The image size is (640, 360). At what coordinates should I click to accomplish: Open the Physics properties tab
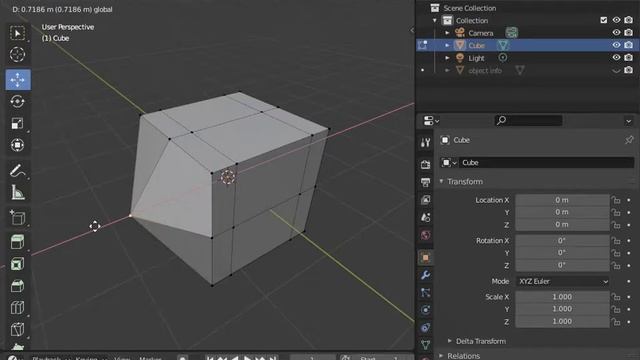(x=425, y=310)
